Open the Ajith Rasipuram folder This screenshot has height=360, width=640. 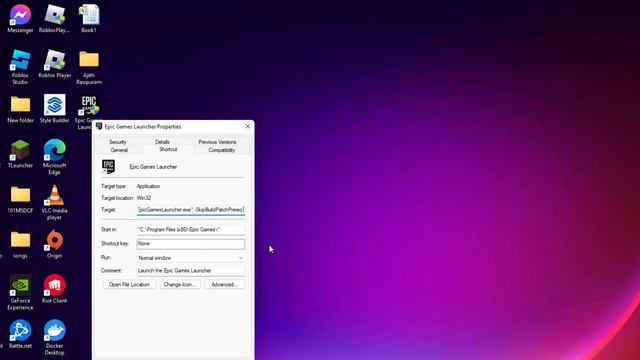89,67
